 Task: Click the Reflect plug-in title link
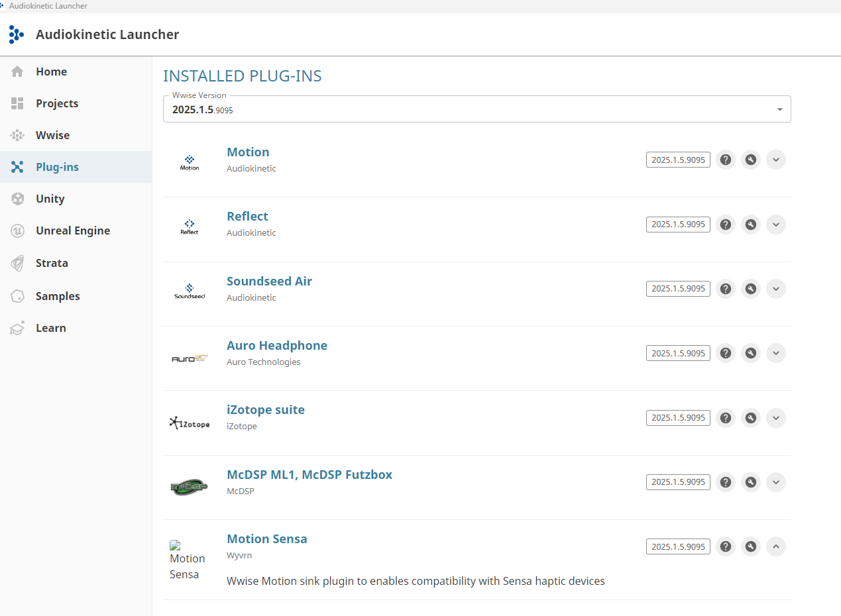coord(247,216)
